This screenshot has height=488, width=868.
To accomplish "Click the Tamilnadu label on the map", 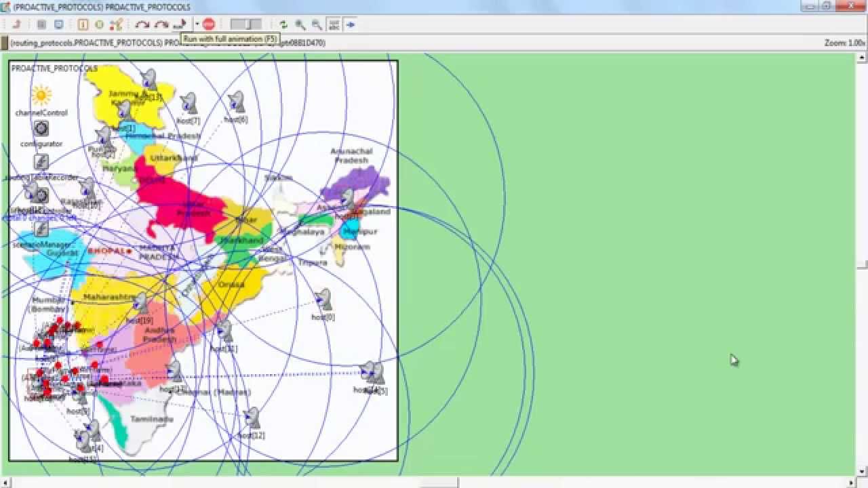I will click(151, 419).
